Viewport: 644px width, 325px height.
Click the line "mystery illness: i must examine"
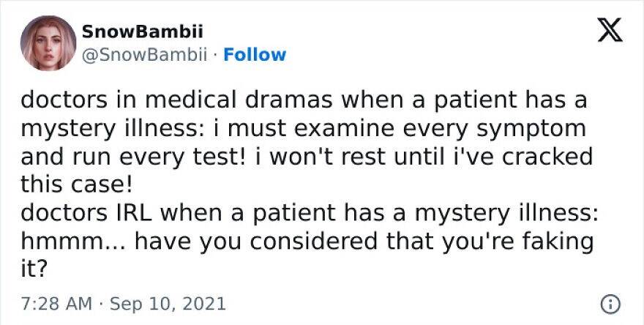tap(303, 128)
